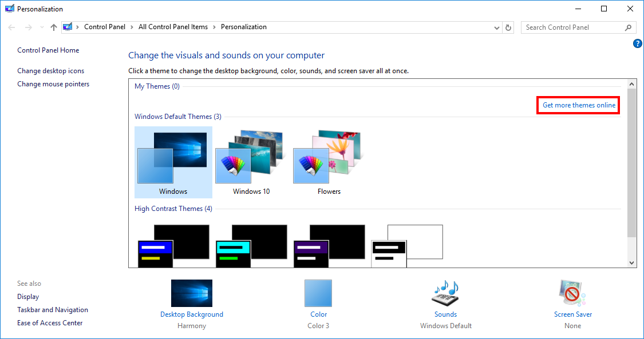This screenshot has width=644, height=339.
Task: Maximize the Personalization window
Action: (x=604, y=9)
